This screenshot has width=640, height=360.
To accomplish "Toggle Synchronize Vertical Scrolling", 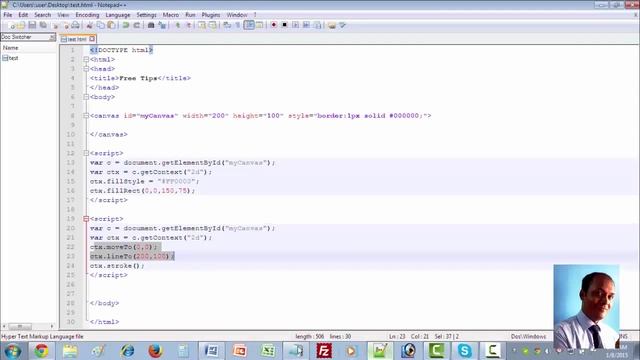I will 202,25.
